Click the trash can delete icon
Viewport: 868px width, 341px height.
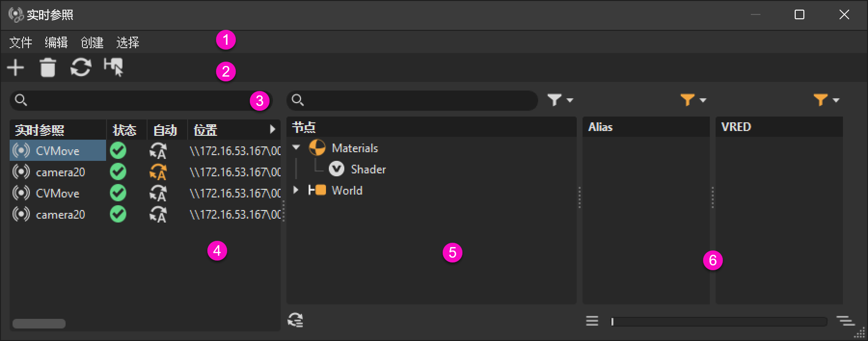click(x=48, y=67)
